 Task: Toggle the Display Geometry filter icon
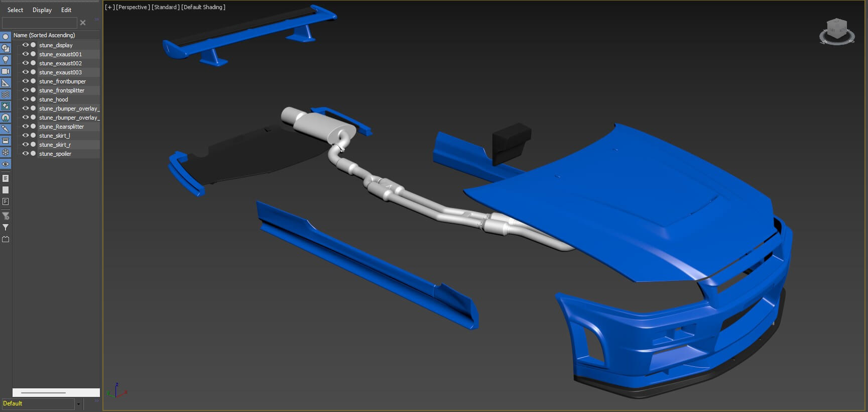pos(6,37)
